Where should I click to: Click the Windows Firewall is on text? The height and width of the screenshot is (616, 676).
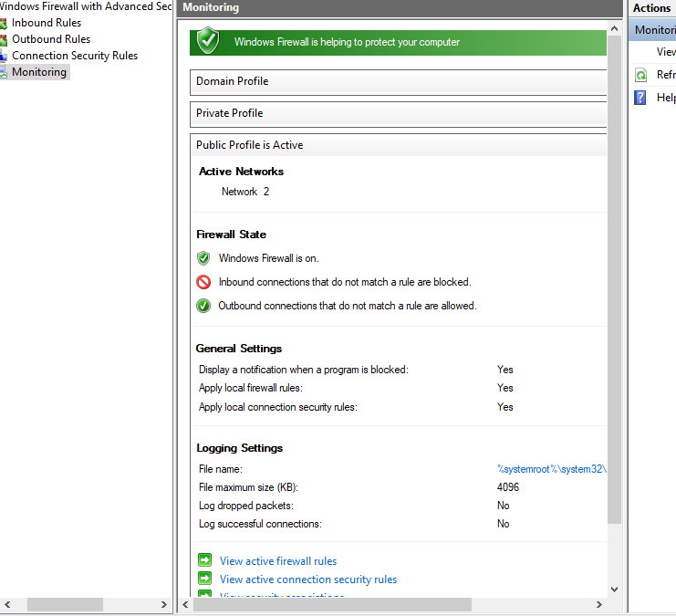pyautogui.click(x=268, y=258)
